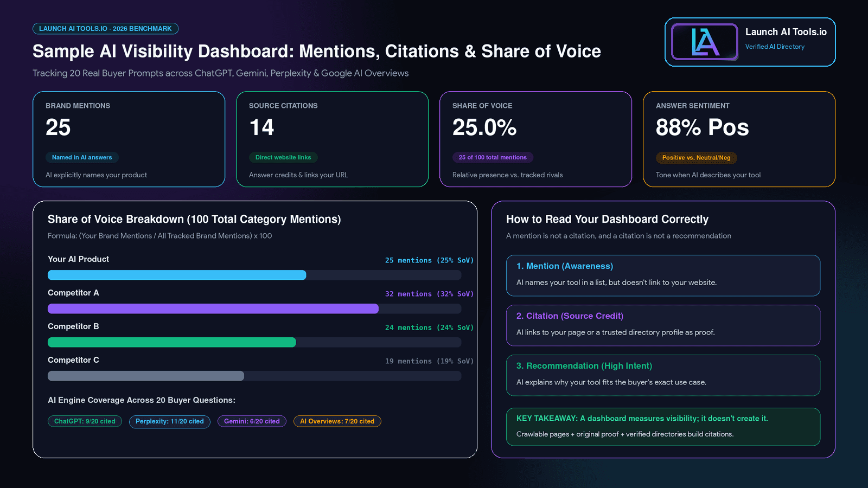This screenshot has height=488, width=868.
Task: Click the Share of Voice 25.0% value
Action: coord(484,127)
